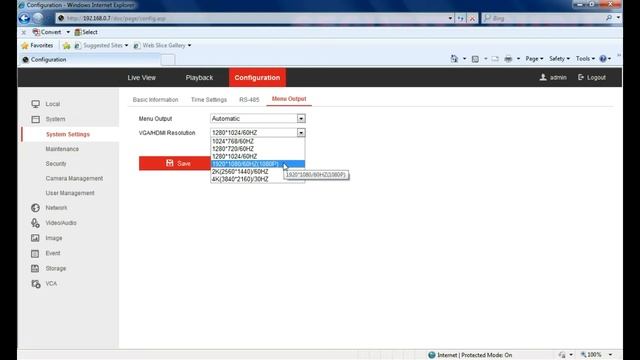The width and height of the screenshot is (640, 360).
Task: Open Camera Management in sidebar
Action: tap(74, 178)
